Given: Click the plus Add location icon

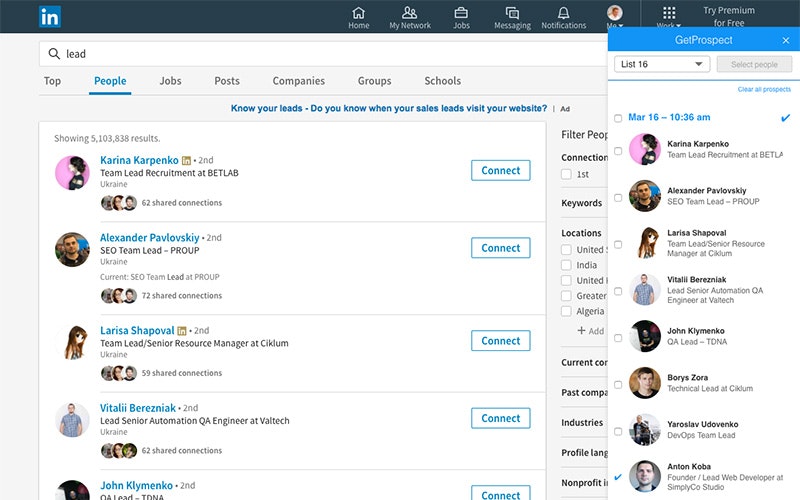Looking at the screenshot, I should (x=581, y=331).
